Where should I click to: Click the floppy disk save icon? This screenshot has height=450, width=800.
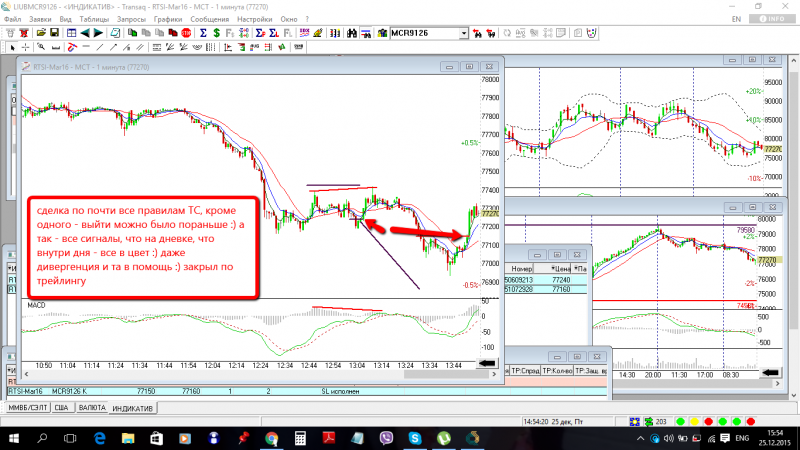click(x=54, y=33)
